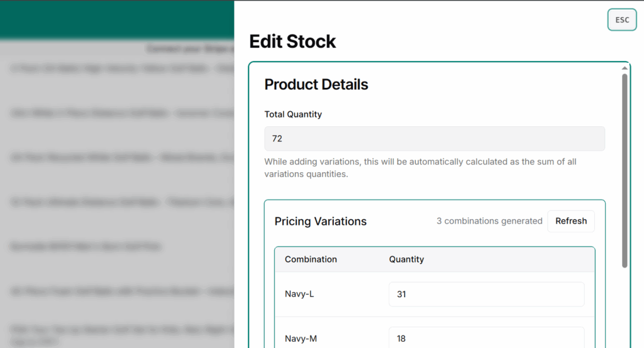Close the panel with the ESC button
The image size is (644, 348).
(x=621, y=19)
